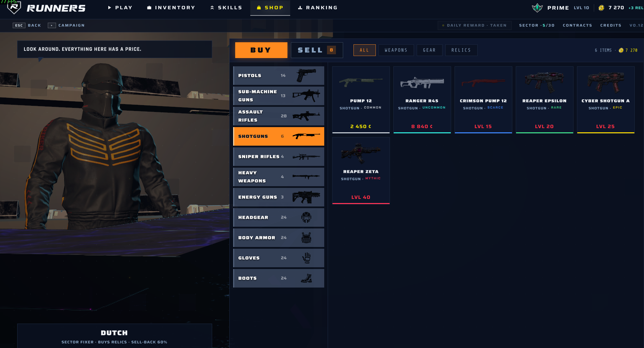Open the Headgear helmet icon category

click(x=306, y=217)
